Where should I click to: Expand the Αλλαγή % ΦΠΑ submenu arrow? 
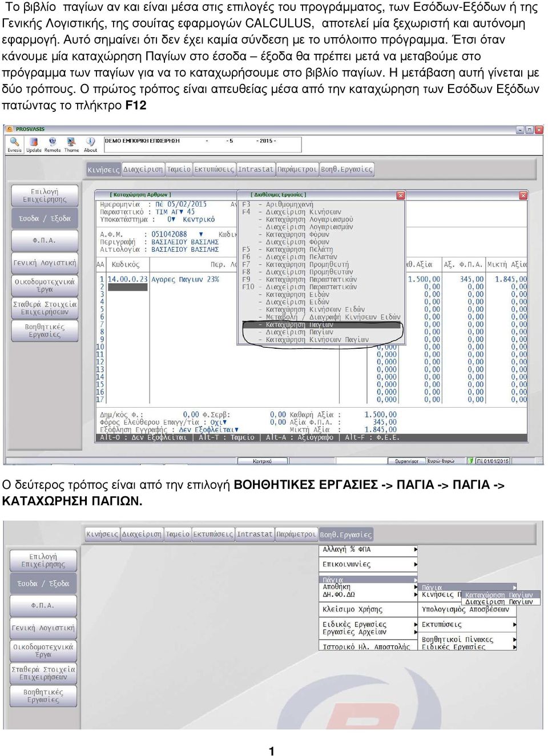point(416,549)
